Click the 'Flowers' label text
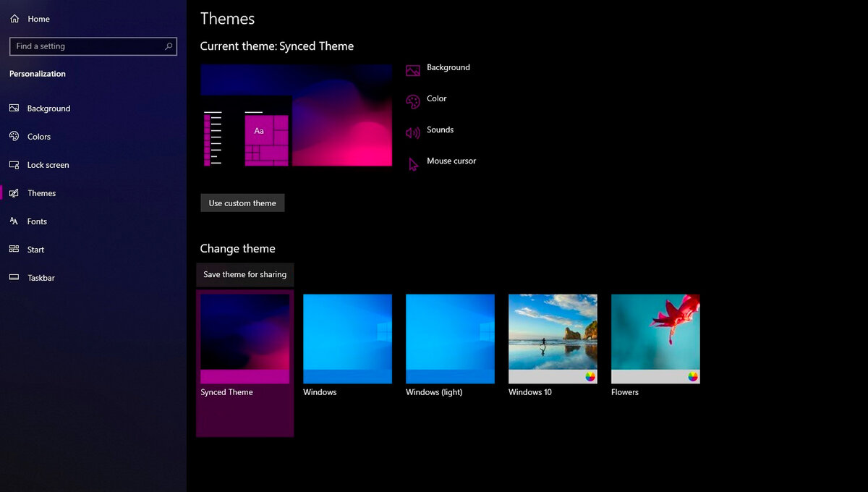The image size is (868, 492). 625,392
